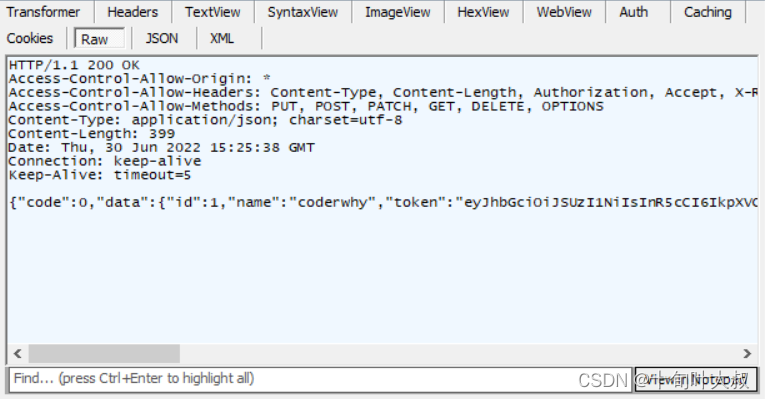Click the Access-Control-Allow-Headers line
Screen dimensions: 765x399
click(383, 92)
